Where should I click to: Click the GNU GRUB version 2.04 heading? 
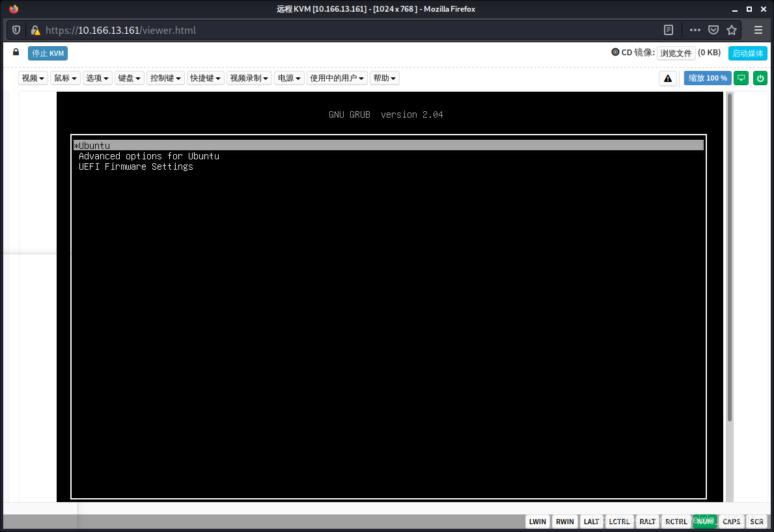pos(386,114)
